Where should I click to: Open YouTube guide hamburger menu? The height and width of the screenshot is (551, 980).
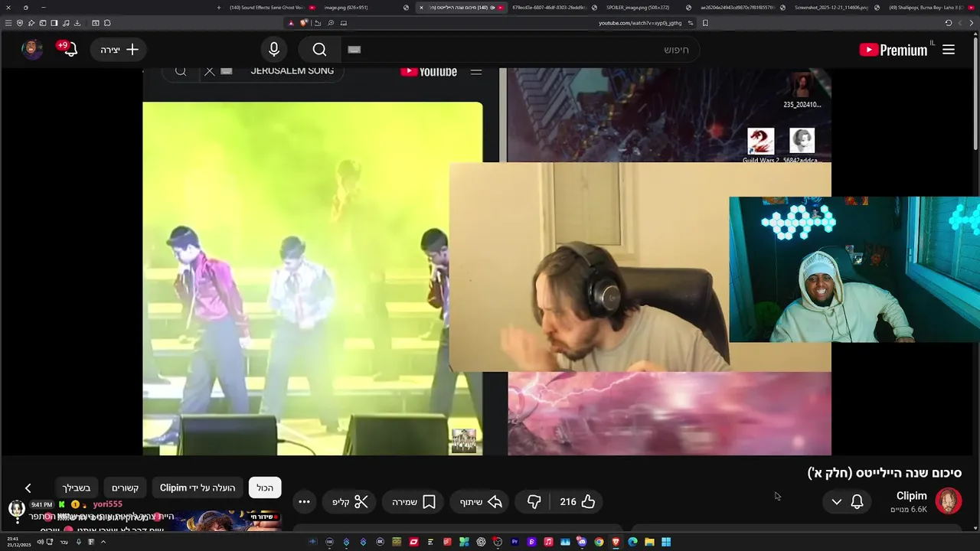(x=949, y=50)
